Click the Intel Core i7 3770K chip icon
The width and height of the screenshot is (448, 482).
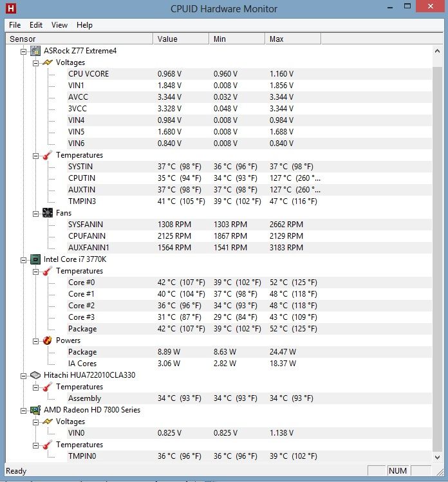tap(35, 259)
